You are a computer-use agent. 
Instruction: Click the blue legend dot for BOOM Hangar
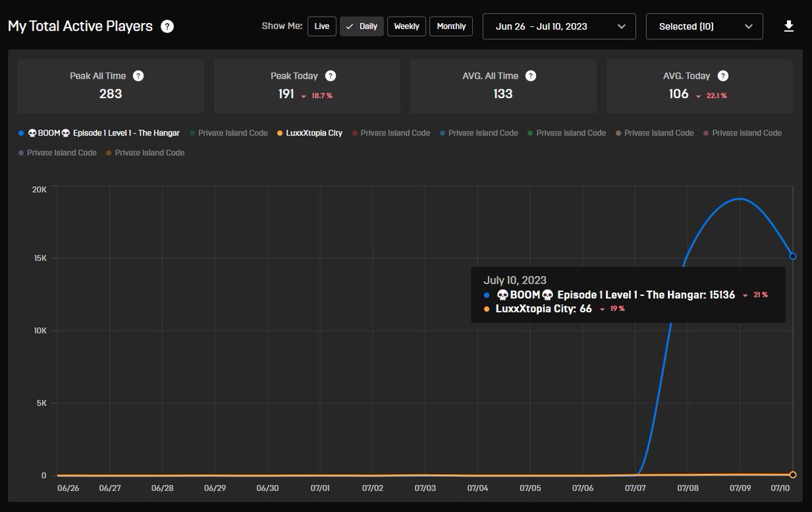[22, 133]
